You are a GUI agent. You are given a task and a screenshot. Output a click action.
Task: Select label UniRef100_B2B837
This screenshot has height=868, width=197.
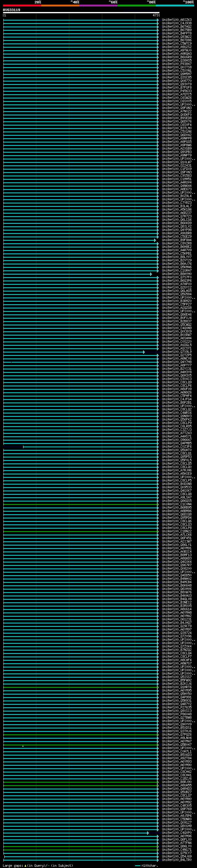[176, 321]
